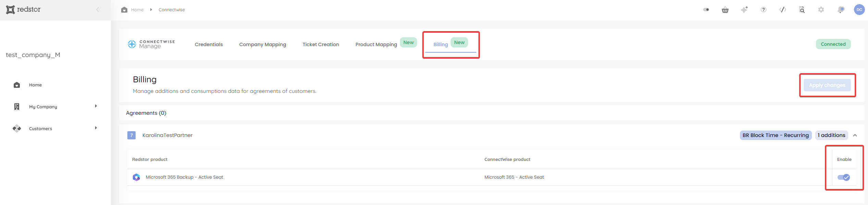
Task: Collapse the KarolinaTestPartner agreement row
Action: [x=855, y=135]
